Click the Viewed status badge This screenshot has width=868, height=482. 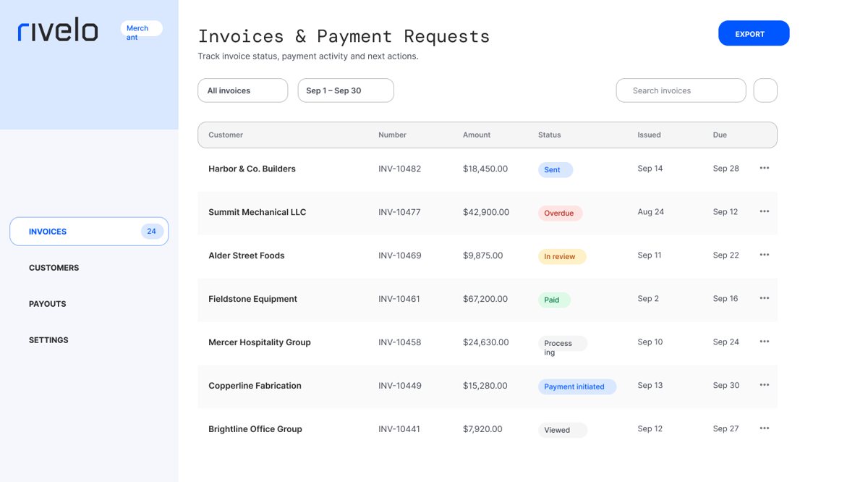point(563,430)
